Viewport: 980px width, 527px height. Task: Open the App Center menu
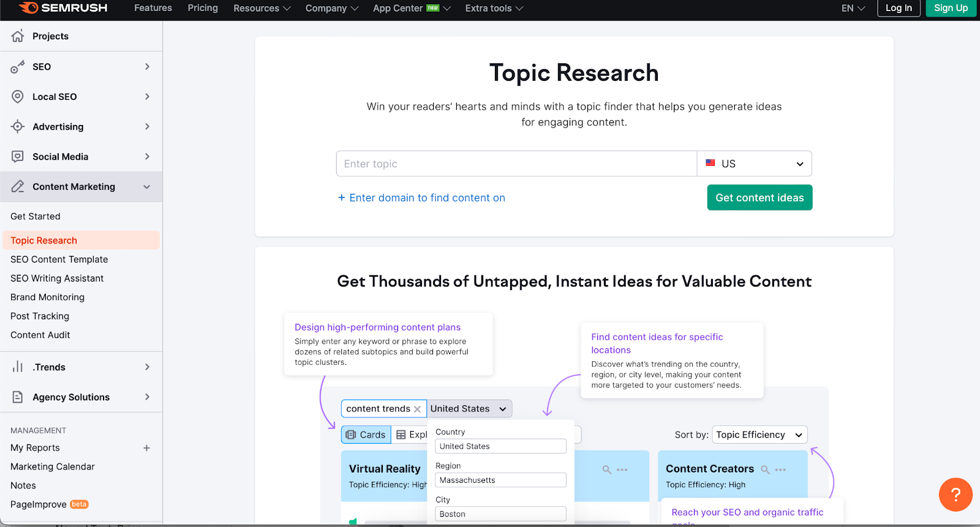pos(412,8)
